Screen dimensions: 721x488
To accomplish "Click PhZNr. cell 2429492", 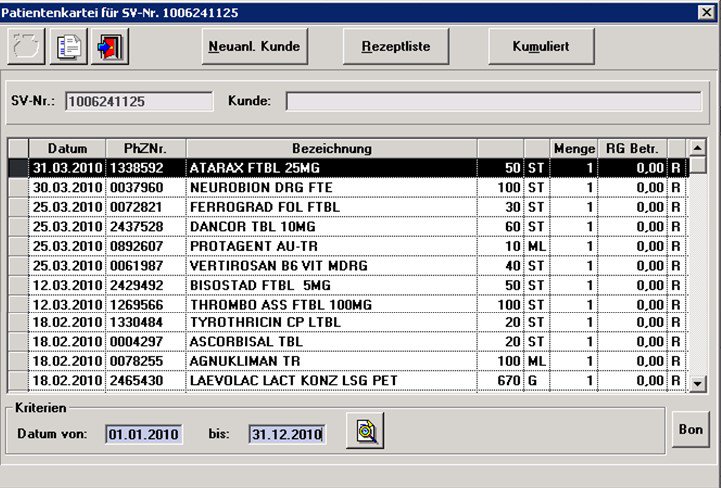I will coord(146,286).
